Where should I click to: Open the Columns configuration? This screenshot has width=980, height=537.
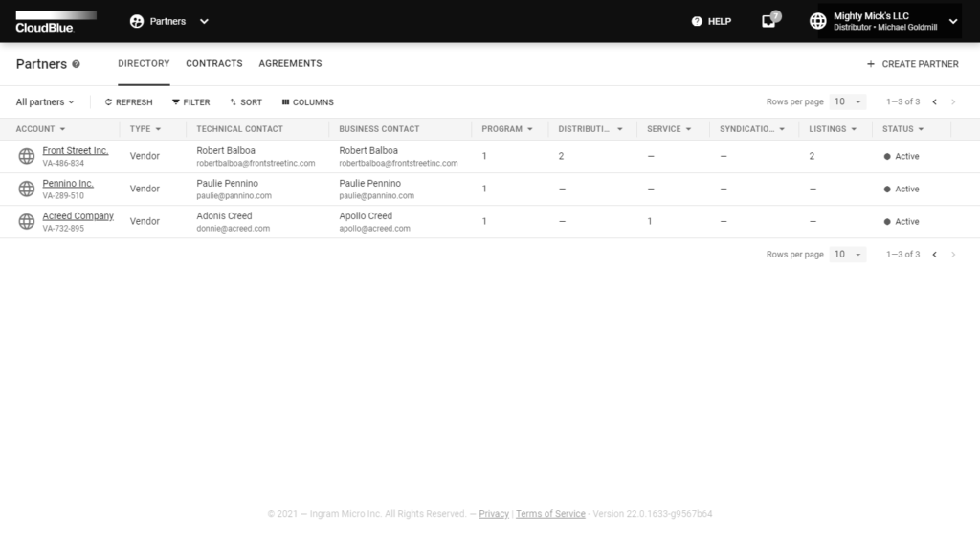(307, 102)
